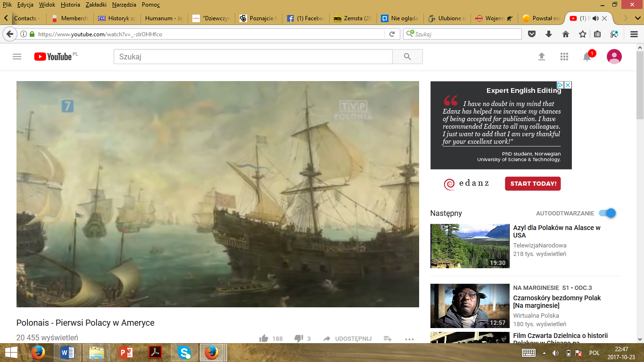644x362 pixels.
Task: Switch to the Zemsta IMDb tab
Action: point(353,18)
